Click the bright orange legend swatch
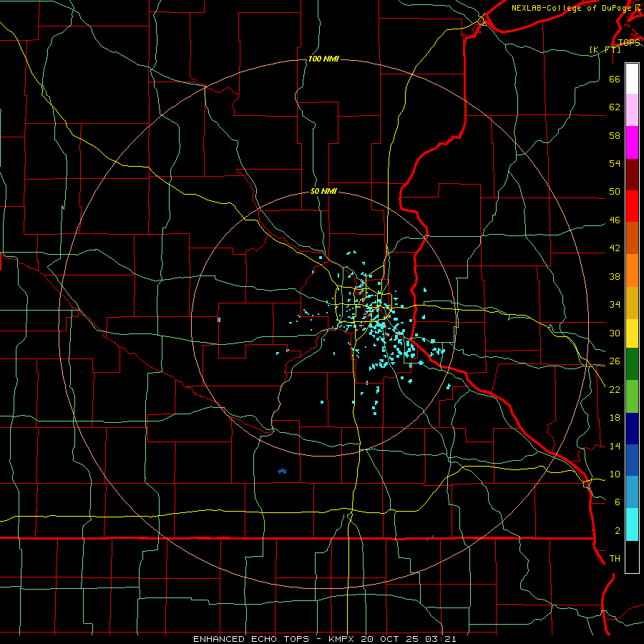Image resolution: width=644 pixels, height=644 pixels. (x=632, y=270)
